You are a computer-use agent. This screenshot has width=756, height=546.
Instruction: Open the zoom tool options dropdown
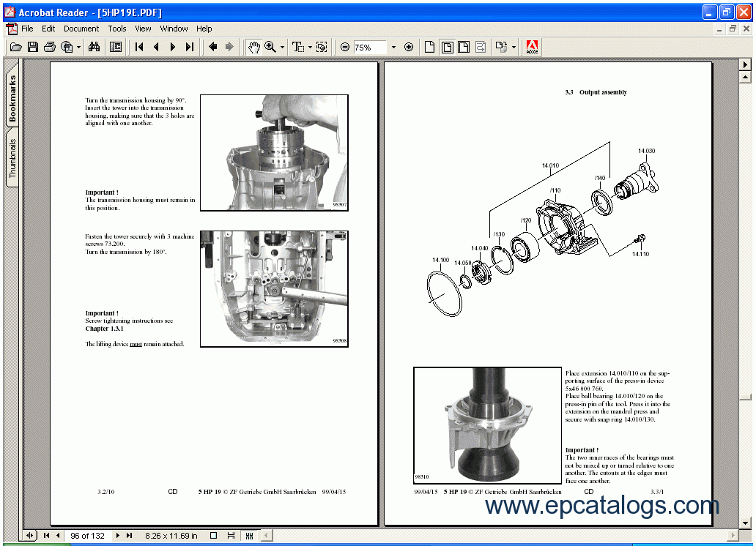(281, 47)
